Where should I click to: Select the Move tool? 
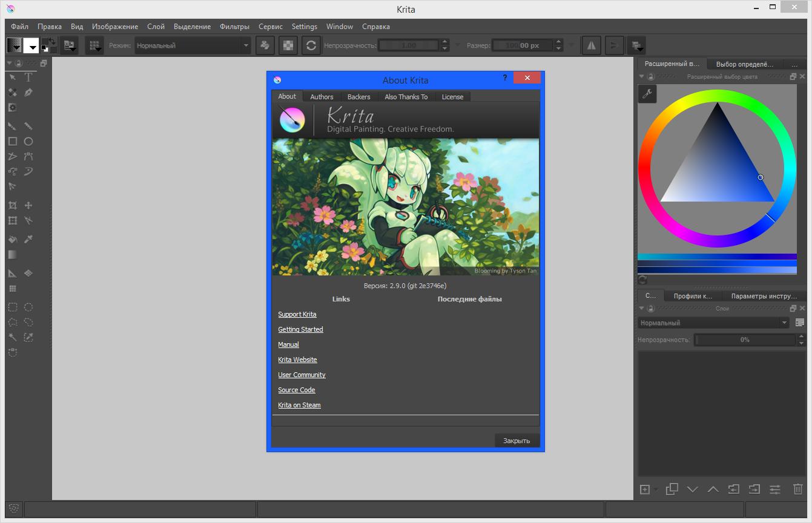pos(28,206)
